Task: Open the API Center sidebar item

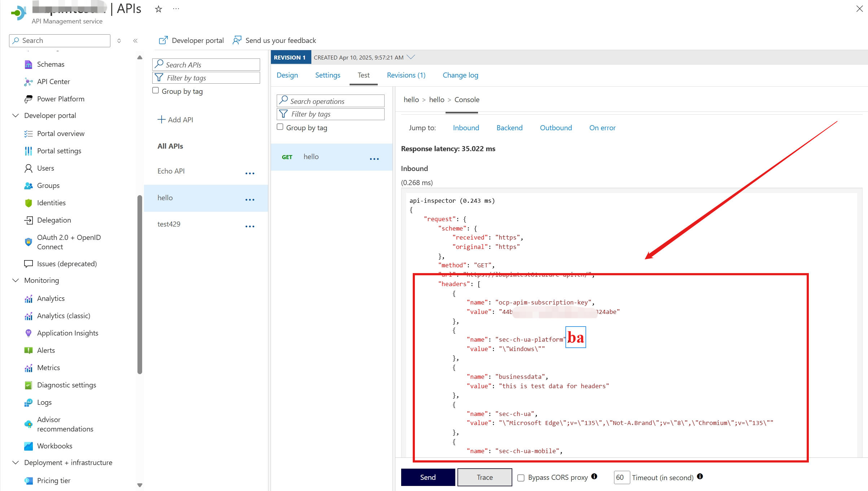Action: coord(53,82)
